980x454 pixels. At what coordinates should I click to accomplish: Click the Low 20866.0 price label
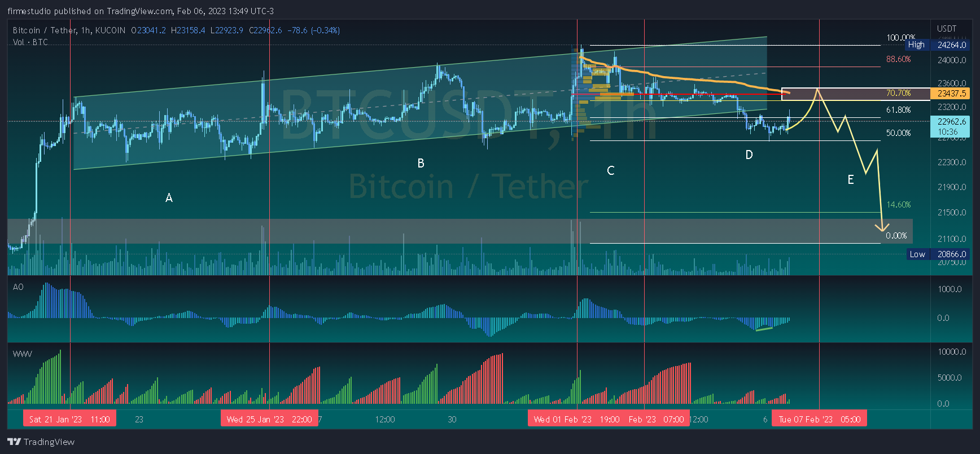938,254
